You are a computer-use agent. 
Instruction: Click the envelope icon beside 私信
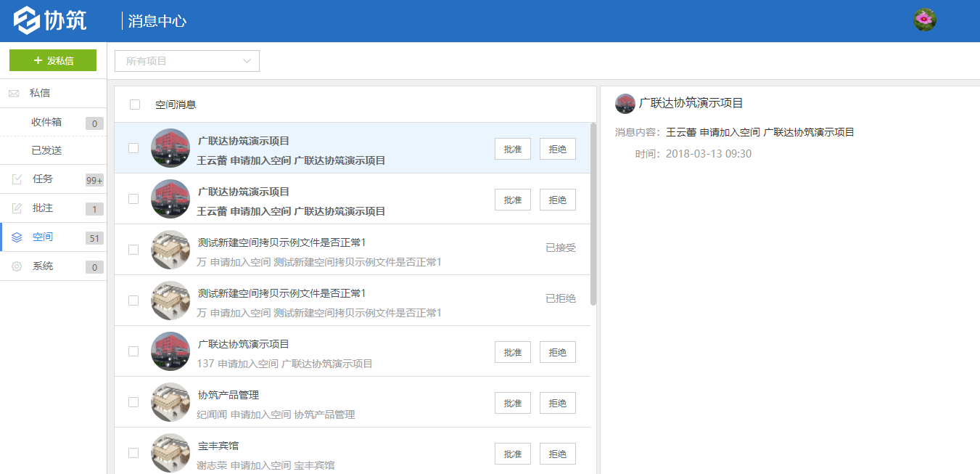tap(14, 94)
